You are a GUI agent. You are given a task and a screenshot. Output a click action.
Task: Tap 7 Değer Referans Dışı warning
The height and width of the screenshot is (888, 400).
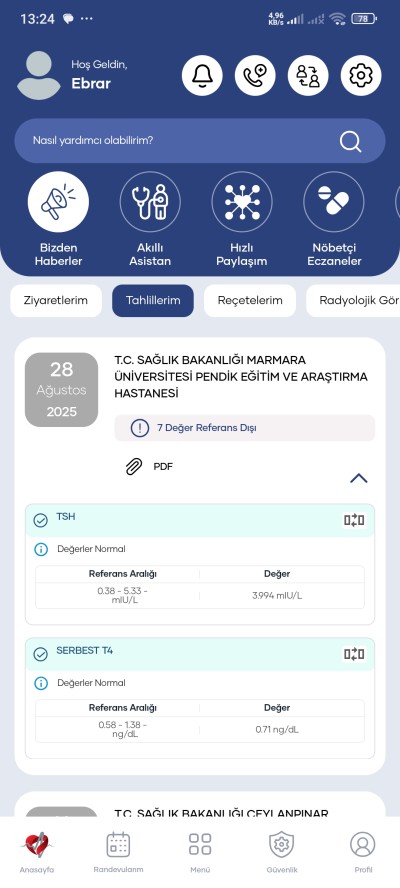point(245,428)
